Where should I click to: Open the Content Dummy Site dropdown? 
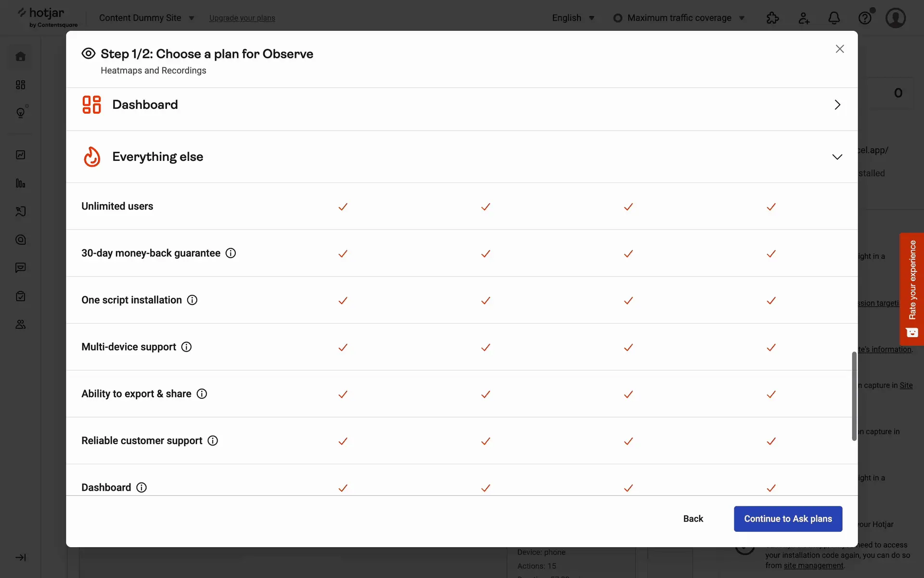[146, 18]
